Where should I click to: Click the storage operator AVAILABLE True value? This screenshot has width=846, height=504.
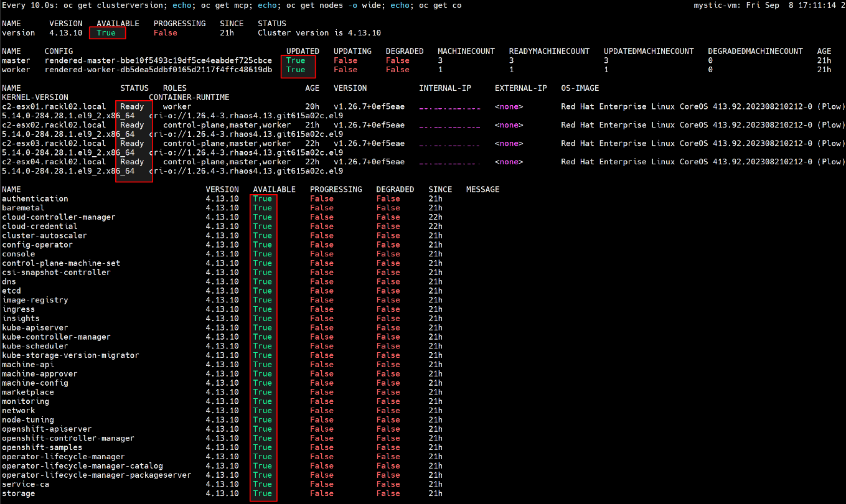[x=262, y=493]
